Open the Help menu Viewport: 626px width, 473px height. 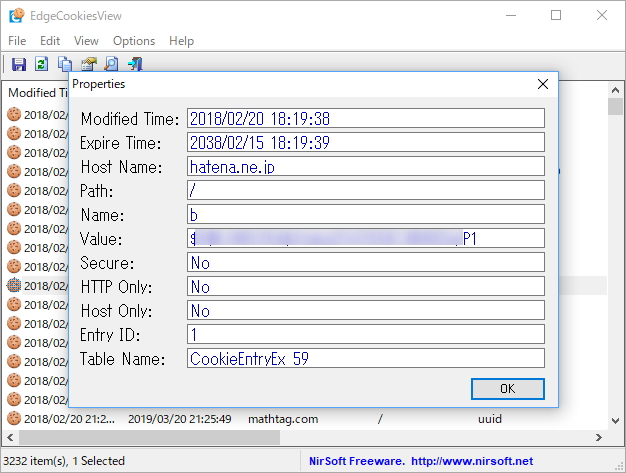[x=181, y=41]
